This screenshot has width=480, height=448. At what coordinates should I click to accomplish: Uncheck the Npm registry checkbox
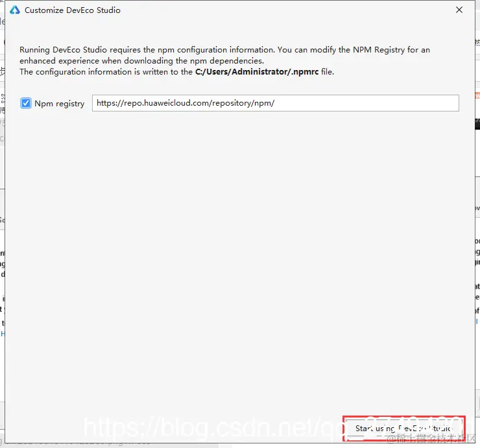(26, 103)
